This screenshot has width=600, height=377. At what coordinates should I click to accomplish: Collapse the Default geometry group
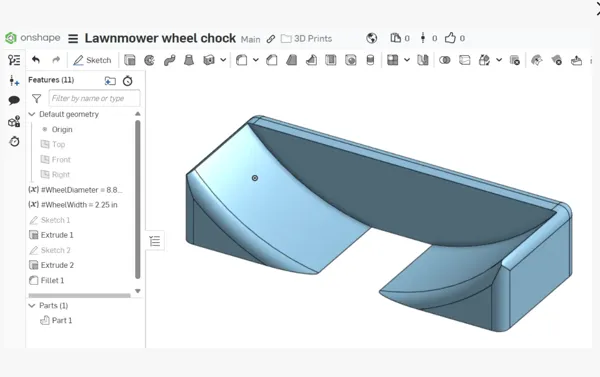pyautogui.click(x=32, y=114)
